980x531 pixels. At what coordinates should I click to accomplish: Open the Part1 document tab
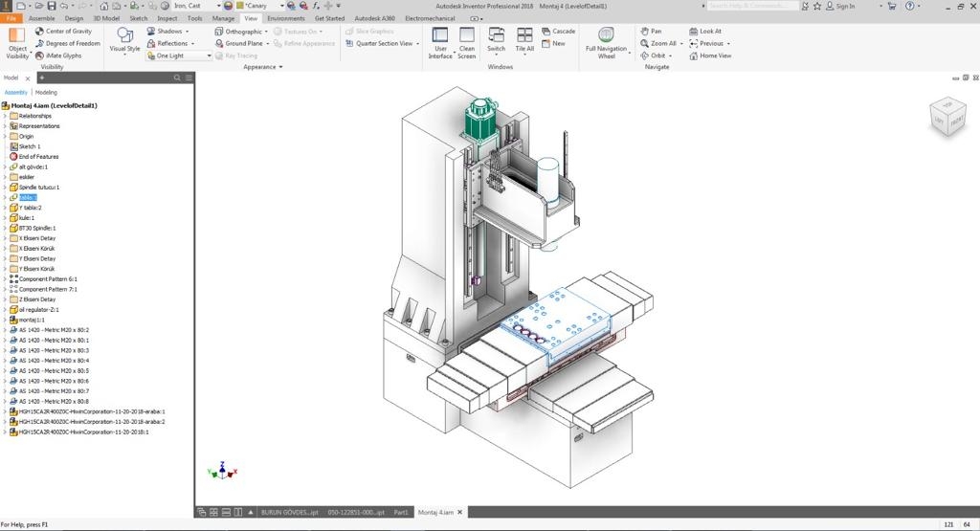[x=401, y=513]
